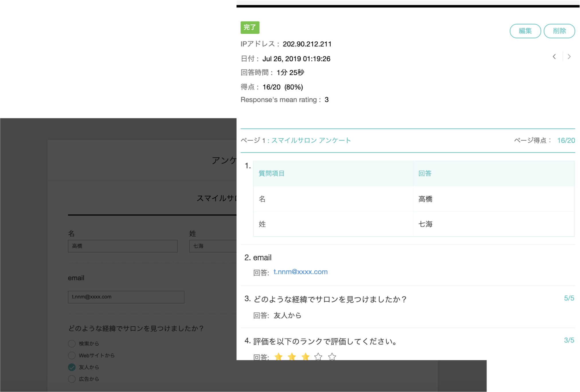Click the green 完了 status badge
Screen dimensions: 580x392
[x=250, y=27]
